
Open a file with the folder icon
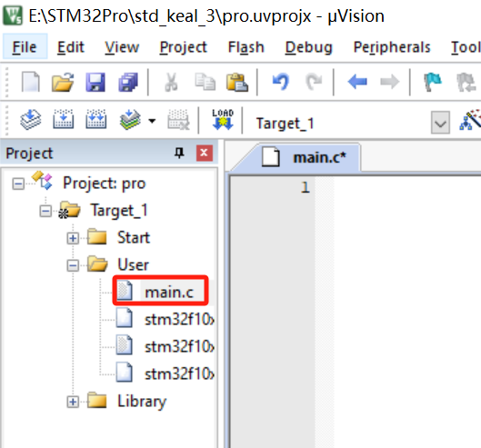point(63,82)
